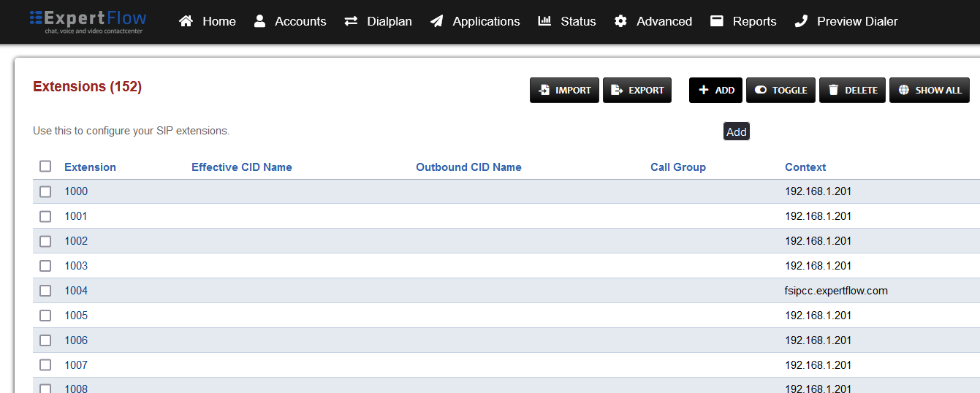Click the Advanced gear icon
Viewport: 980px width, 393px height.
pos(620,21)
